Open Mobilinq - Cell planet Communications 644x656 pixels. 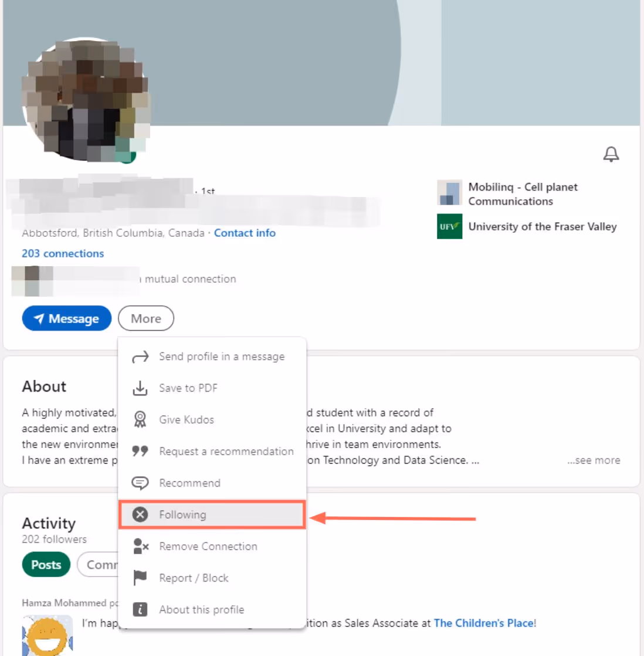pos(523,194)
